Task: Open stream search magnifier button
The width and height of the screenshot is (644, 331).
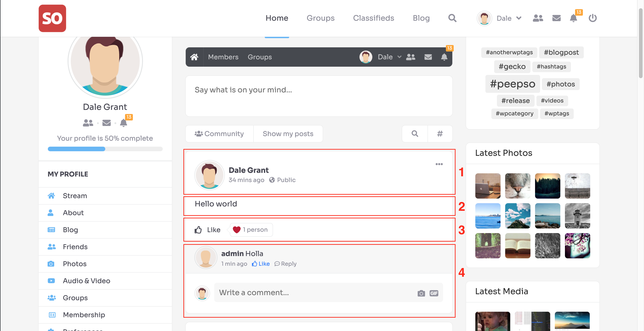Action: (x=415, y=134)
